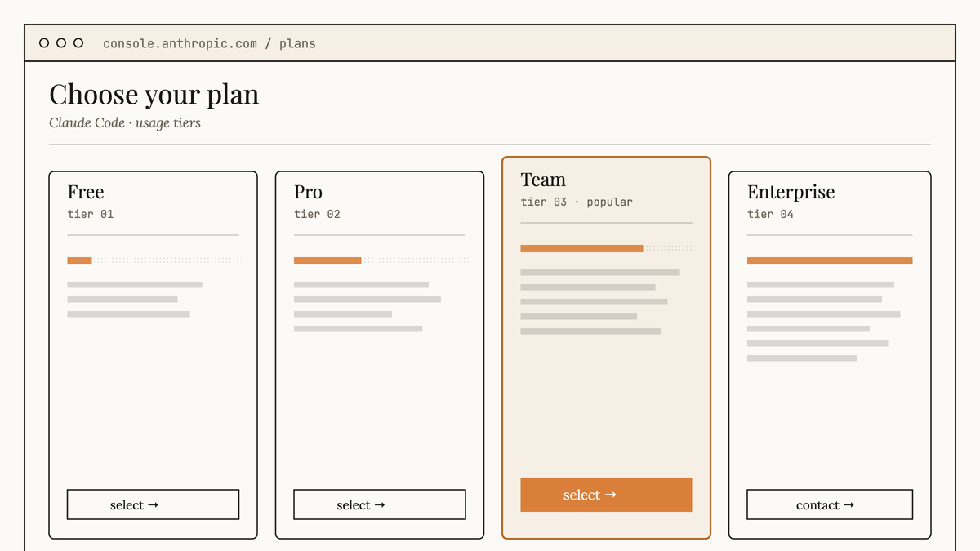Click the second window control circle
980x551 pixels.
click(61, 42)
